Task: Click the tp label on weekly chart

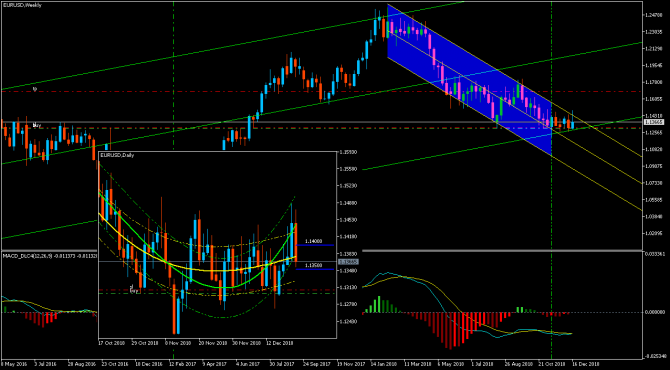Action: pos(35,88)
